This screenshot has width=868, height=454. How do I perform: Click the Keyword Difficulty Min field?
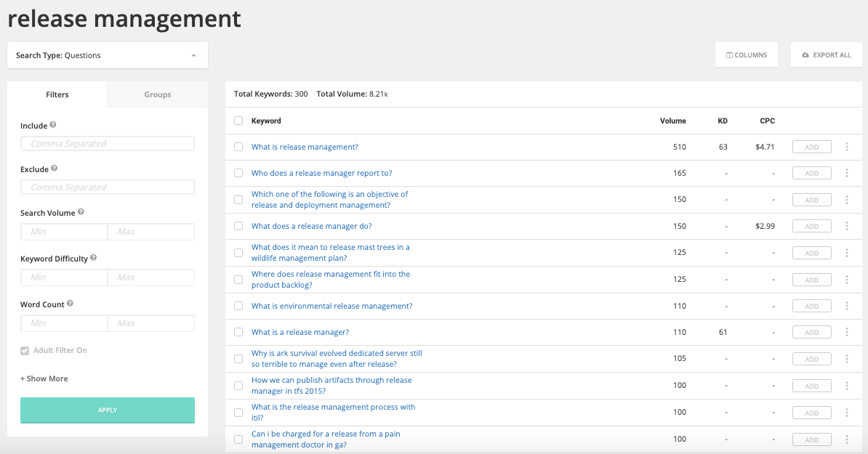pyautogui.click(x=64, y=277)
